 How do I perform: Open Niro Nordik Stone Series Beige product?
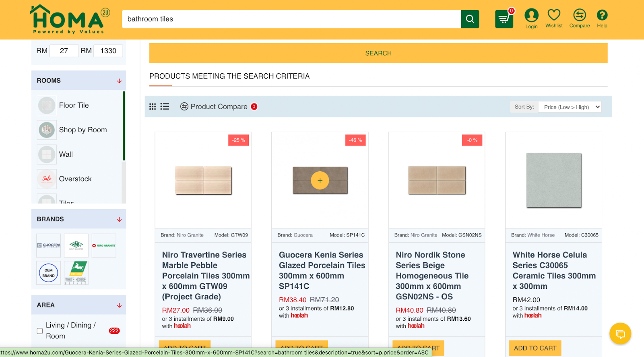[432, 276]
